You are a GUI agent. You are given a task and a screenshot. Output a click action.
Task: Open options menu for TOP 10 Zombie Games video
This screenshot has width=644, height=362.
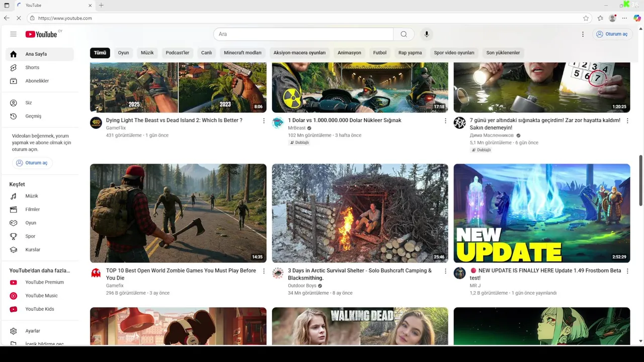[x=264, y=271]
